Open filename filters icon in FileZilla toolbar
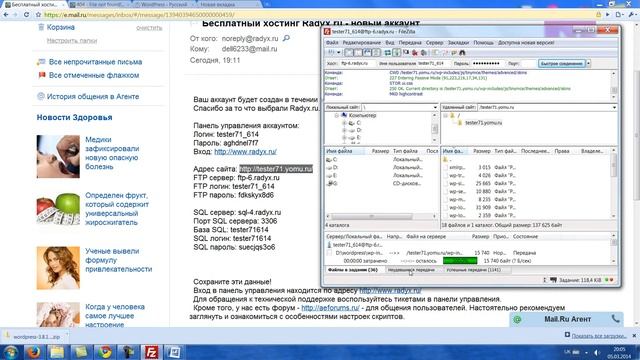This screenshot has width=640, height=360. [x=436, y=53]
